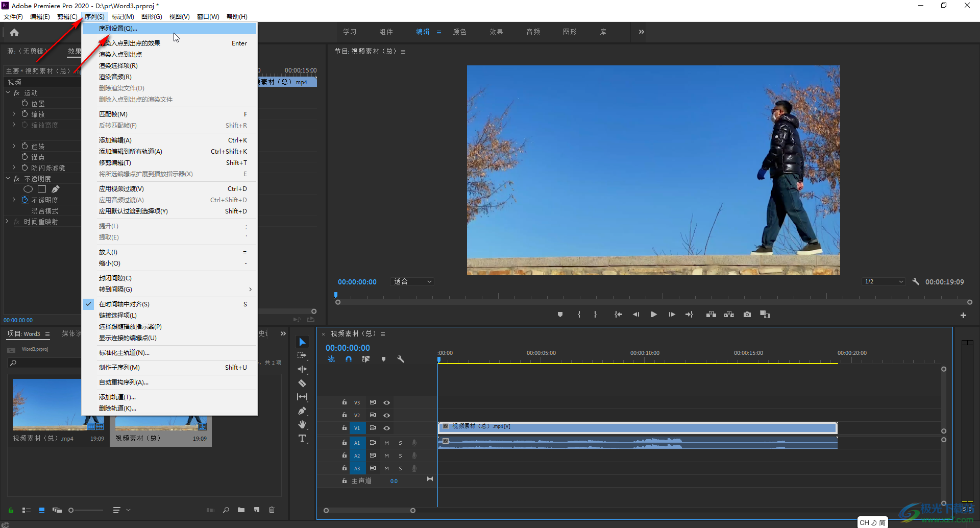Expand the 时间重映射 effect property

click(7, 222)
